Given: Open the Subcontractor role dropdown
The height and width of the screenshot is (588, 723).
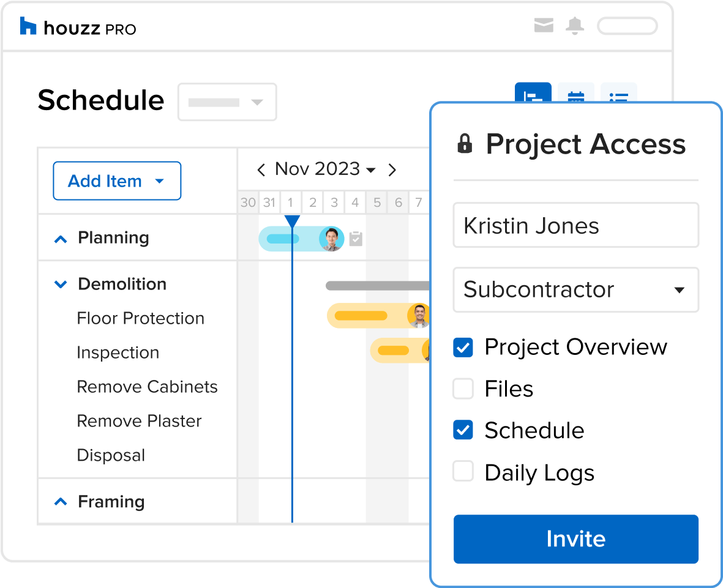Looking at the screenshot, I should [x=575, y=290].
